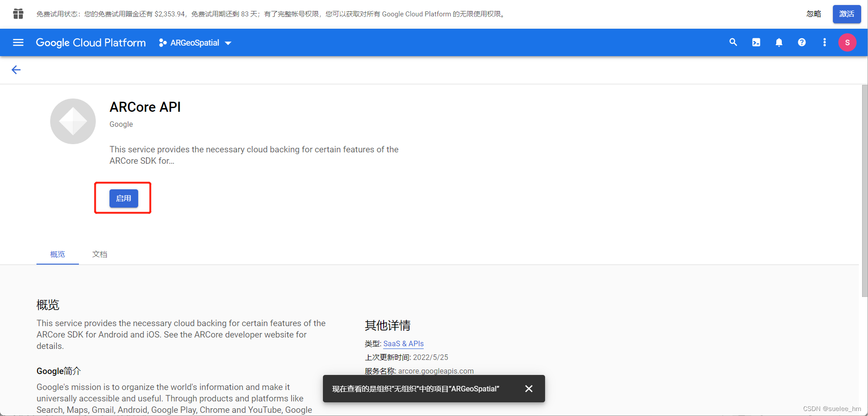This screenshot has width=868, height=416.
Task: Open the search icon in header
Action: tap(733, 42)
